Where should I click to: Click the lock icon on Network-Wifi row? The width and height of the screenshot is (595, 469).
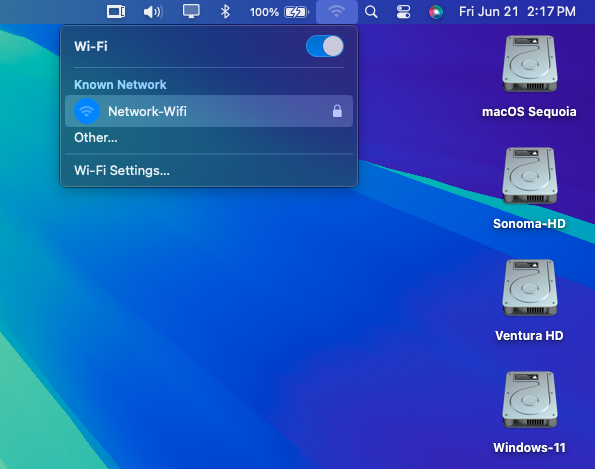tap(337, 111)
